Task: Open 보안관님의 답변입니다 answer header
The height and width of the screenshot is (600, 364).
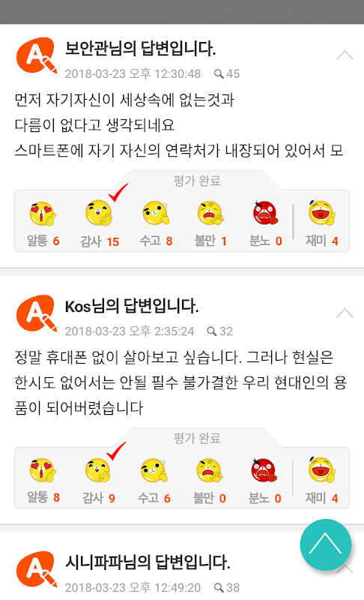Action: tap(140, 49)
